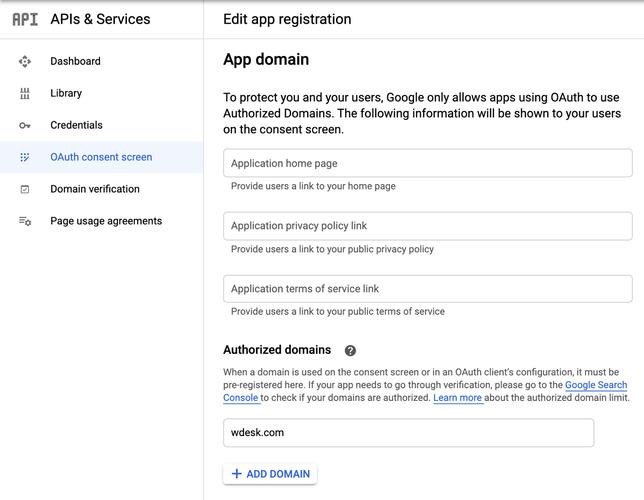Click the Domain verification checkbox icon
644x500 pixels.
click(x=25, y=189)
